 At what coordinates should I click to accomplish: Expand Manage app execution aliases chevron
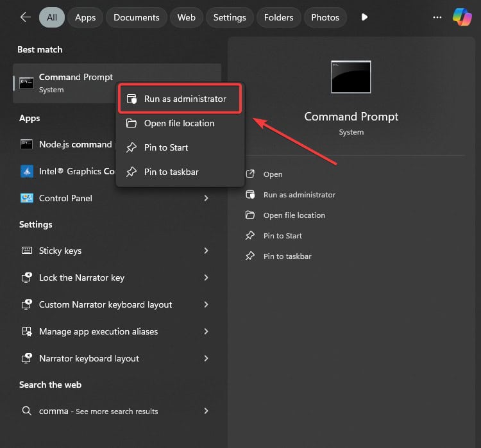206,331
